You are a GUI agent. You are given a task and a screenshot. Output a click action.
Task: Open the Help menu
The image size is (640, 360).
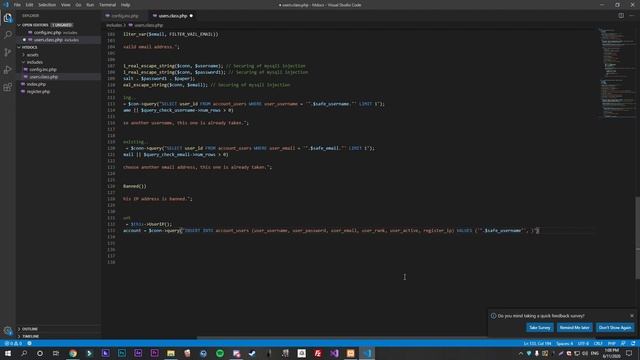pos(125,5)
